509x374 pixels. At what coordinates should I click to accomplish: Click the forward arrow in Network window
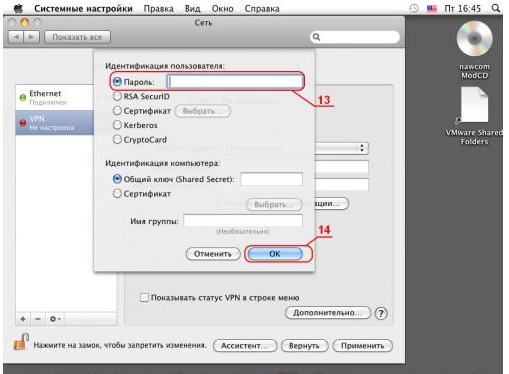tap(32, 37)
